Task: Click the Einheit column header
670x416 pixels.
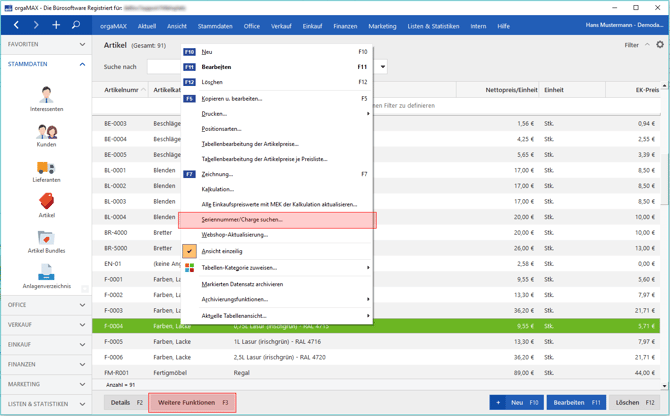Action: tap(572, 90)
